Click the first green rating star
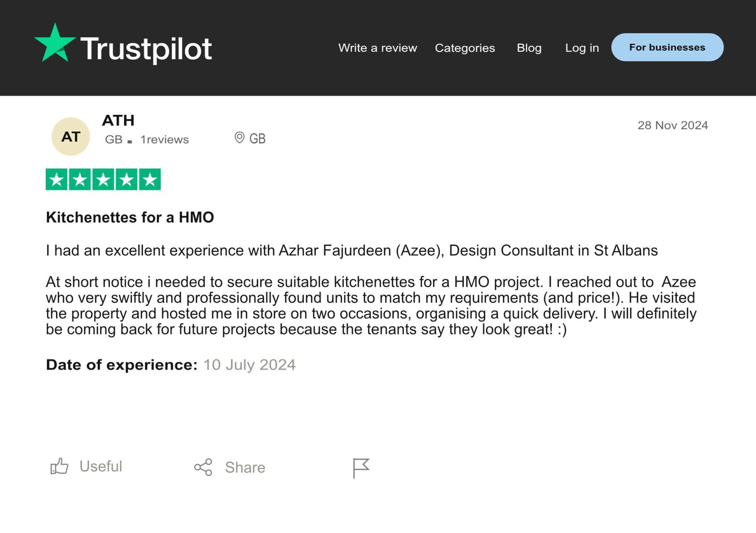756x533 pixels. tap(57, 180)
